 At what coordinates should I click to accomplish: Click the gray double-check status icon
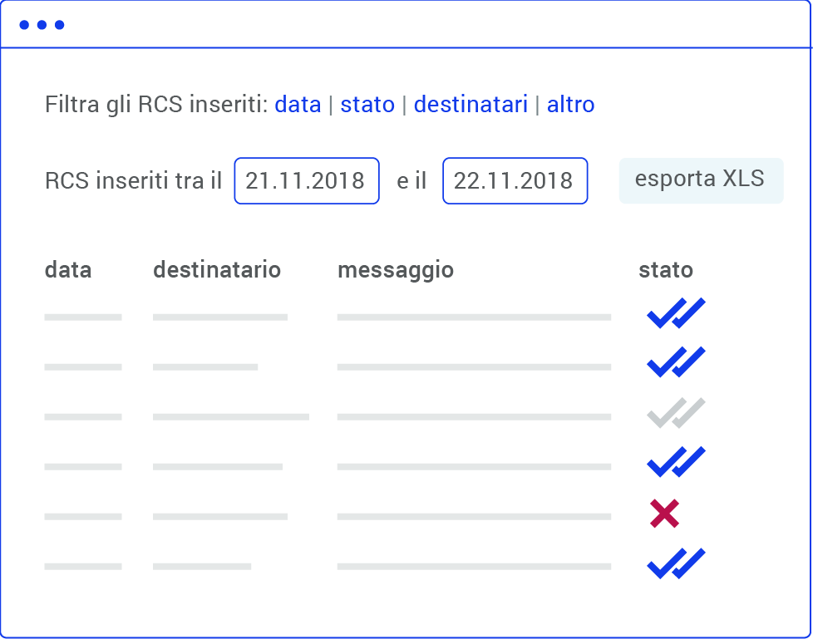675,414
